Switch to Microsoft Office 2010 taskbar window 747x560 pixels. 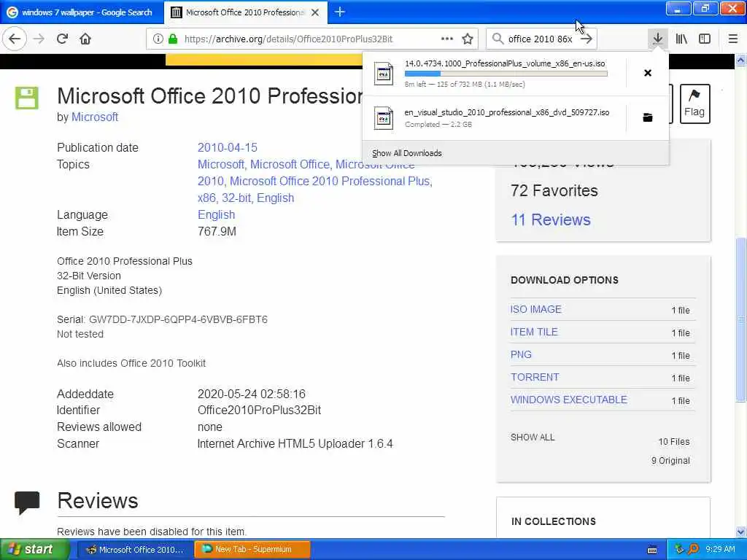[135, 550]
